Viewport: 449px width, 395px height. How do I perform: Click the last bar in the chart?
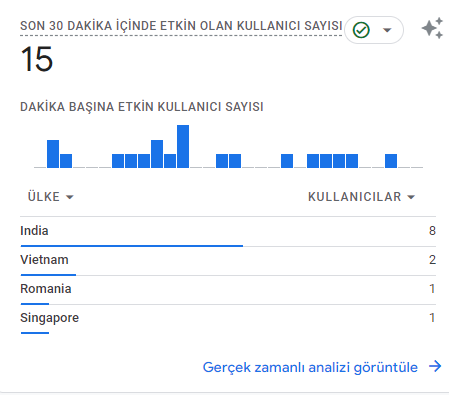[391, 161]
